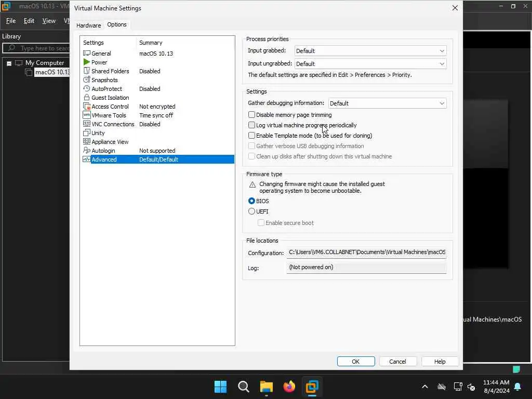Check Log virtual machine progress periodically
The image size is (532, 399).
pos(251,125)
